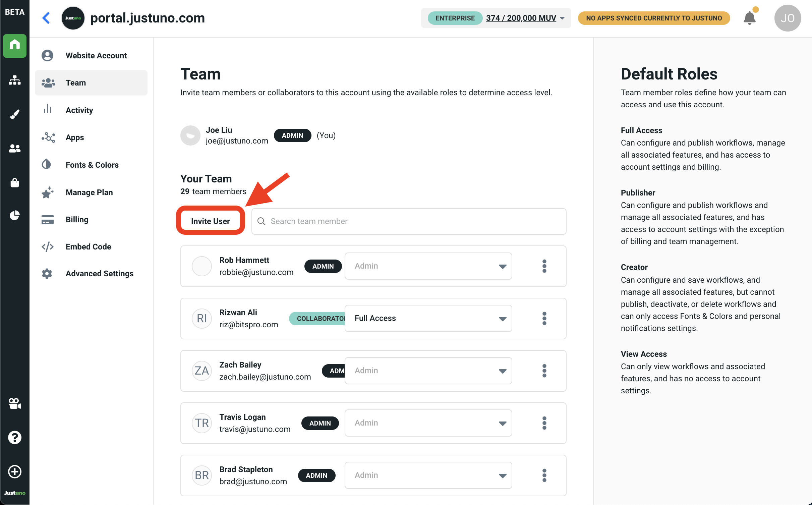Click the video camera icon in left rail

(x=15, y=403)
